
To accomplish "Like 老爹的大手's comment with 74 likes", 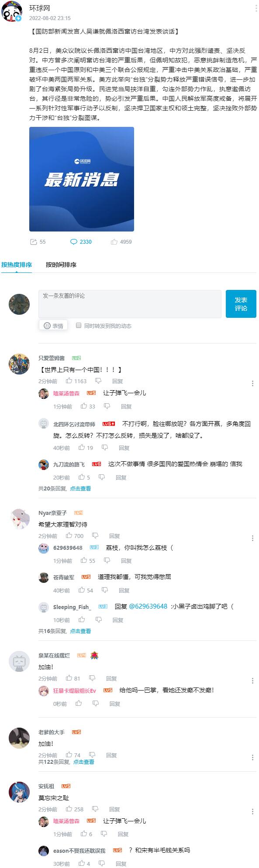I will click(69, 755).
